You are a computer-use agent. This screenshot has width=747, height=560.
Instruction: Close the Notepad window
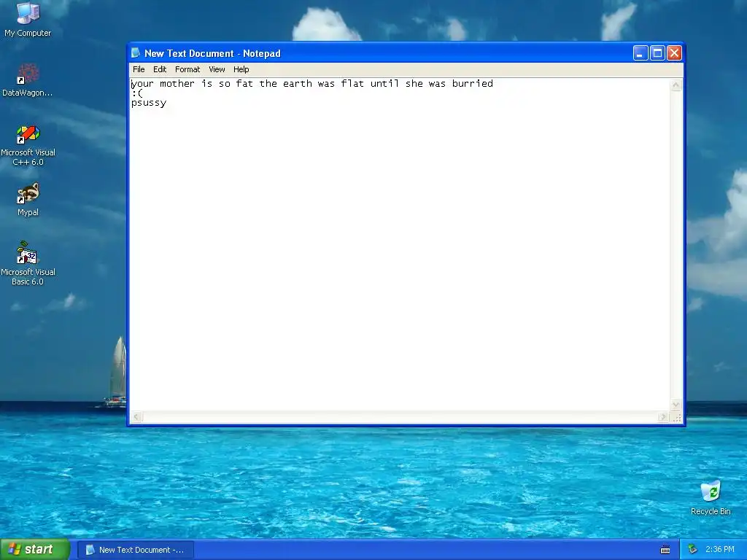tap(674, 52)
